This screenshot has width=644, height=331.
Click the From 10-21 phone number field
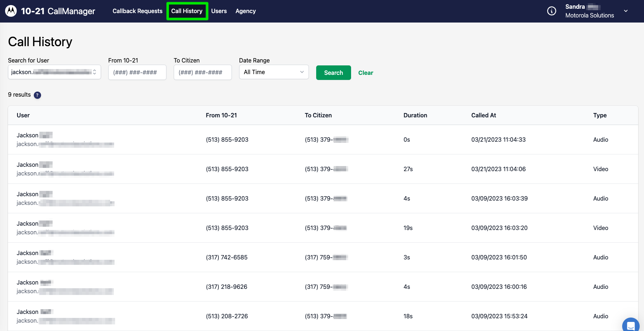[x=137, y=72]
